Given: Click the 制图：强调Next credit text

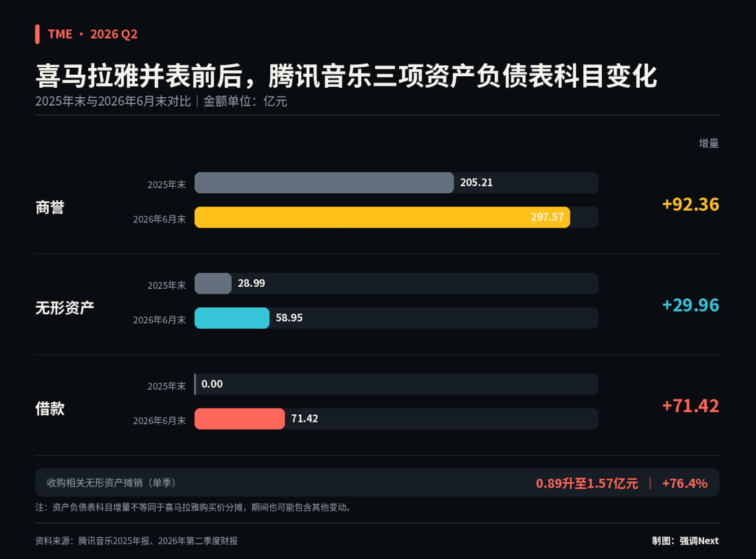Looking at the screenshot, I should [x=685, y=541].
